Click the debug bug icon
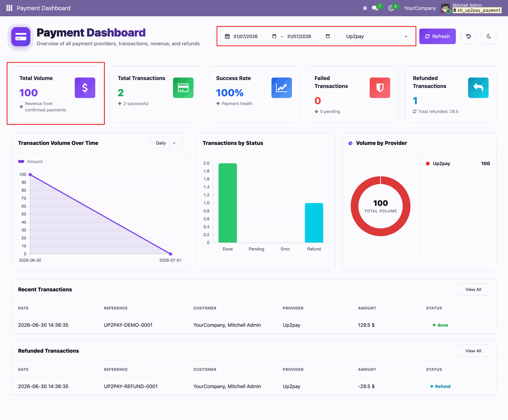Screen dimensions: 508x420 tap(365, 8)
